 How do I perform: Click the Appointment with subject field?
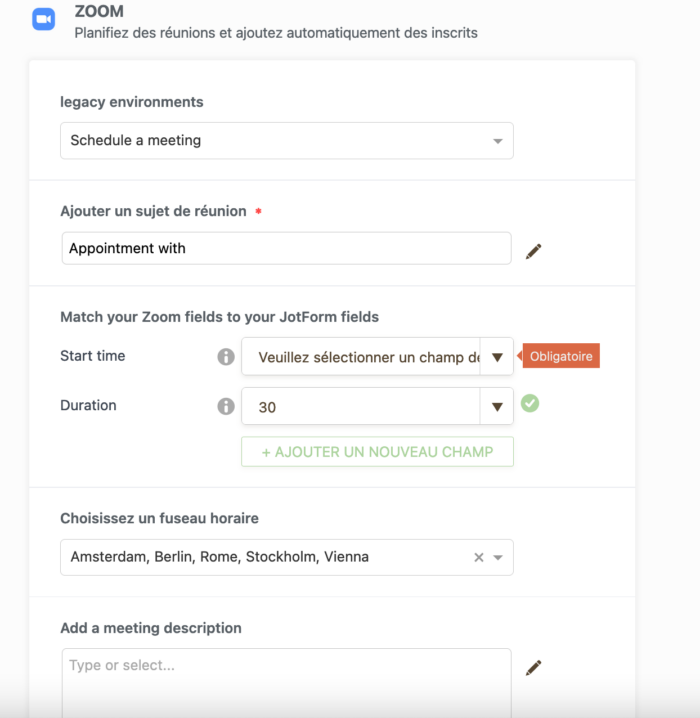point(286,248)
